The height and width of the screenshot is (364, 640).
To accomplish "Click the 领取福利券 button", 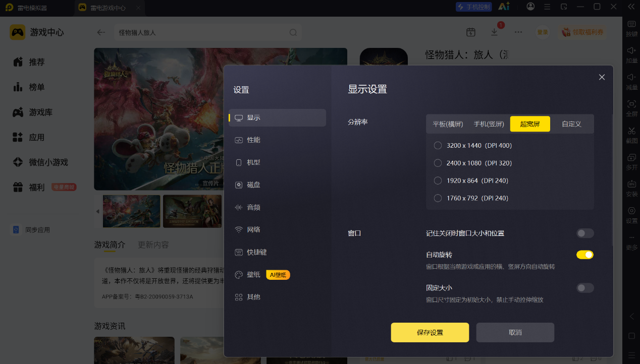I will tap(583, 32).
